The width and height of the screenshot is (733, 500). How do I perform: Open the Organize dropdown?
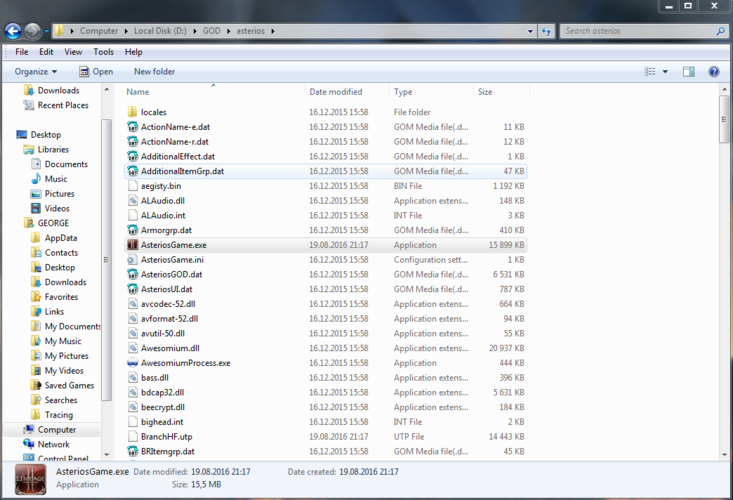coord(36,71)
